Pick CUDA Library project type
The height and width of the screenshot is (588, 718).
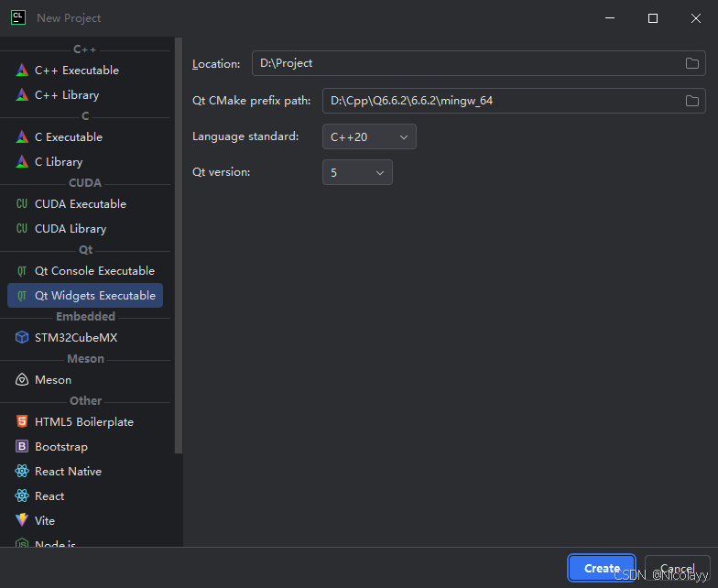click(x=85, y=229)
